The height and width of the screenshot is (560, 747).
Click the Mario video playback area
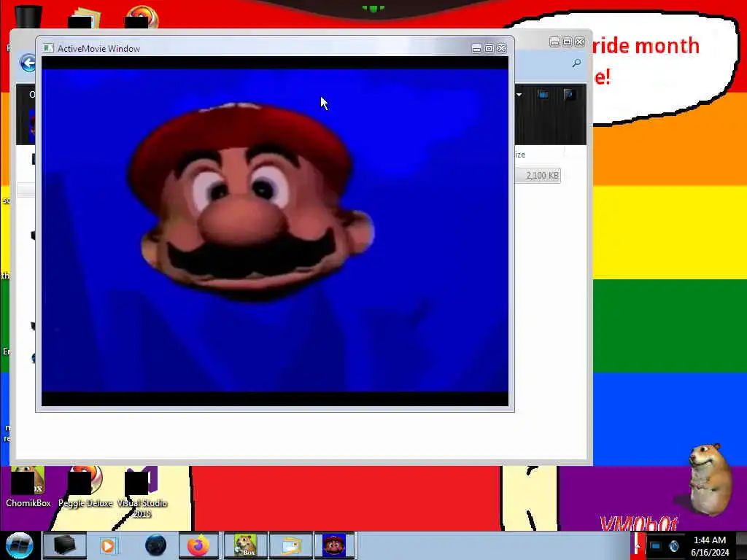tap(275, 231)
